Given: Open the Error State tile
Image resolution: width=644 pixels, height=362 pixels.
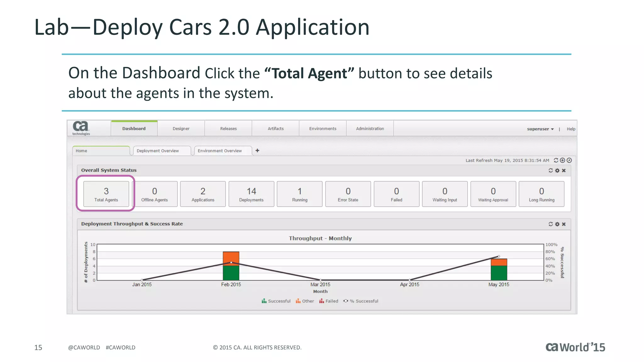Looking at the screenshot, I should [x=348, y=194].
